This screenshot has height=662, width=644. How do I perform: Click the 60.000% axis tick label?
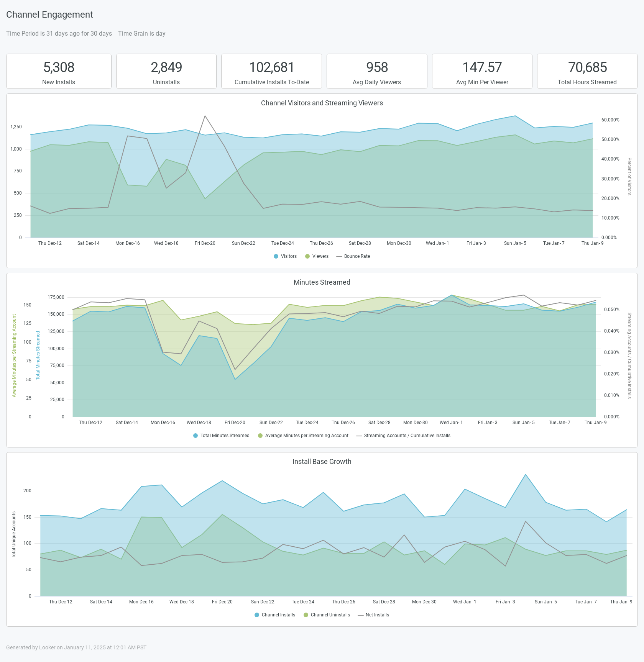(x=610, y=120)
